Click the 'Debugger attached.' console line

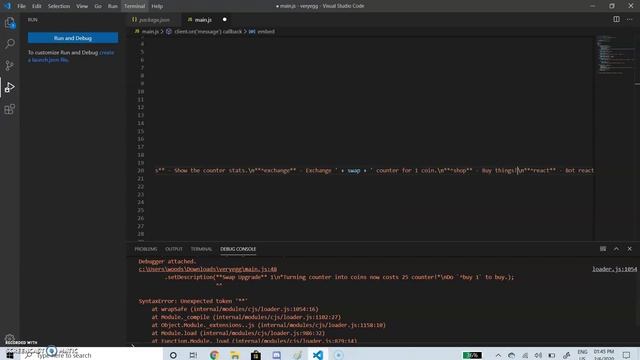[167, 262]
